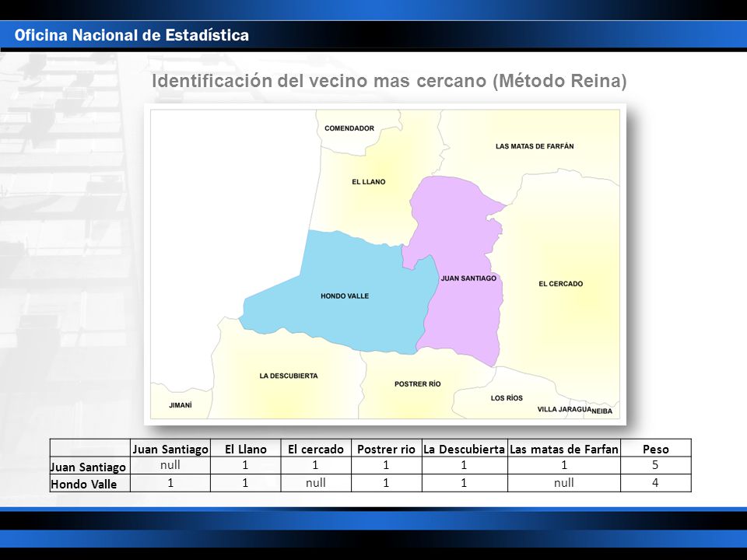The height and width of the screenshot is (560, 747).
Task: Click 'null' in the Juan Santiago row
Action: 170,465
